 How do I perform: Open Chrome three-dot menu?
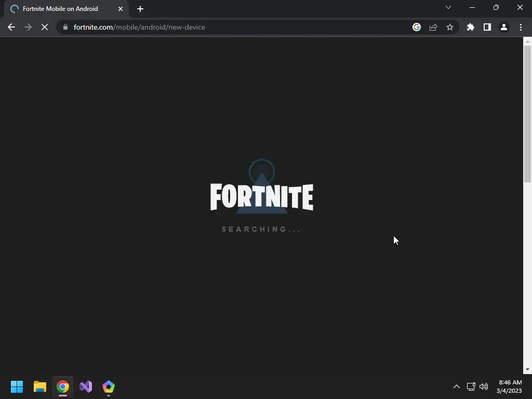point(521,27)
